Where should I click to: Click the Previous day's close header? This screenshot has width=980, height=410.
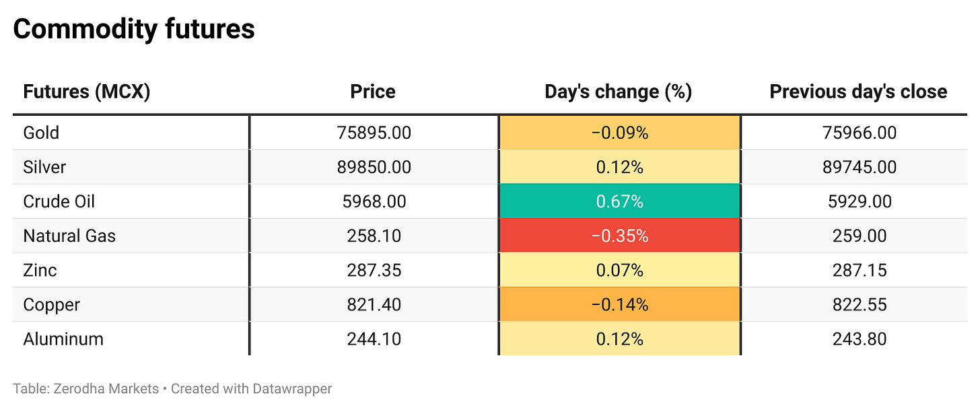[858, 92]
